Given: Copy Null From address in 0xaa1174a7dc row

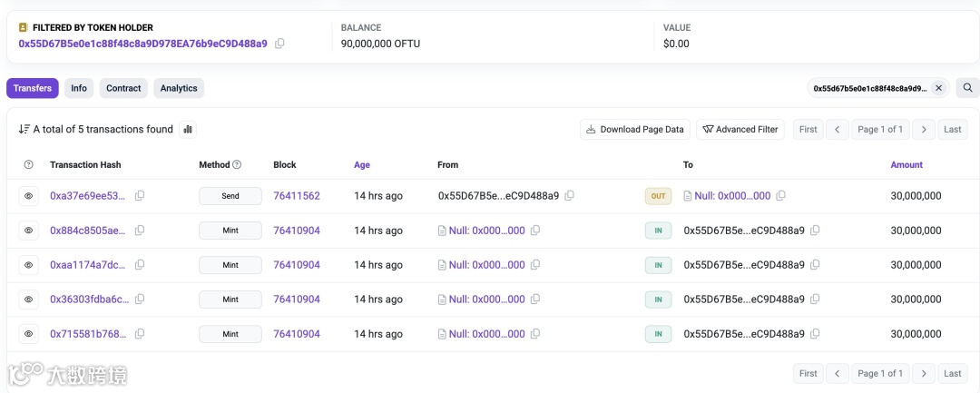Looking at the screenshot, I should click(535, 265).
